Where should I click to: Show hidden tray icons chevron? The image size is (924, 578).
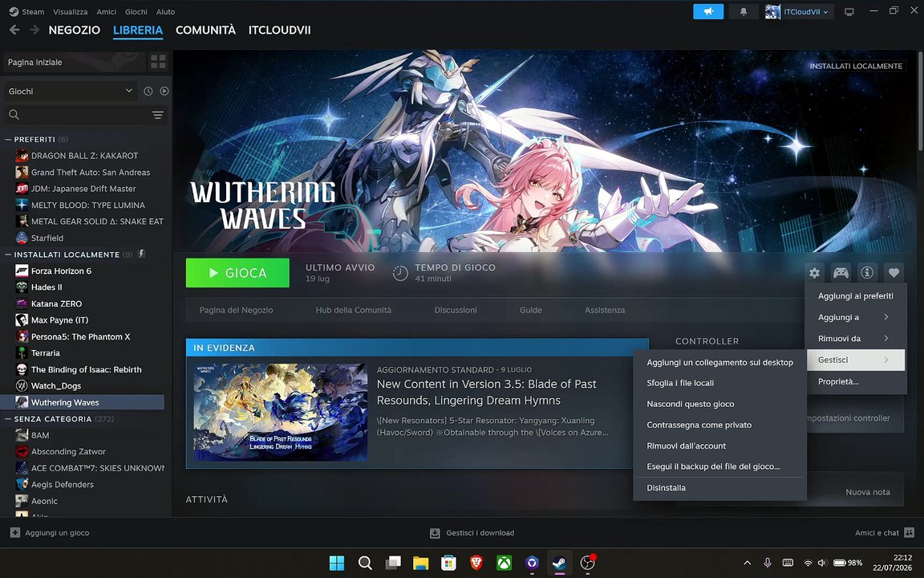click(x=747, y=563)
